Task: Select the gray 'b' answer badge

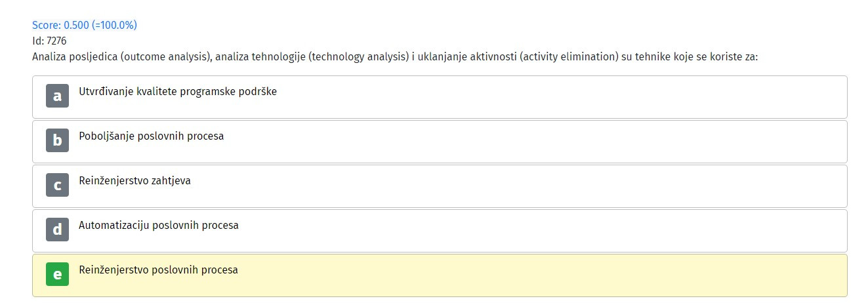Action: click(57, 140)
